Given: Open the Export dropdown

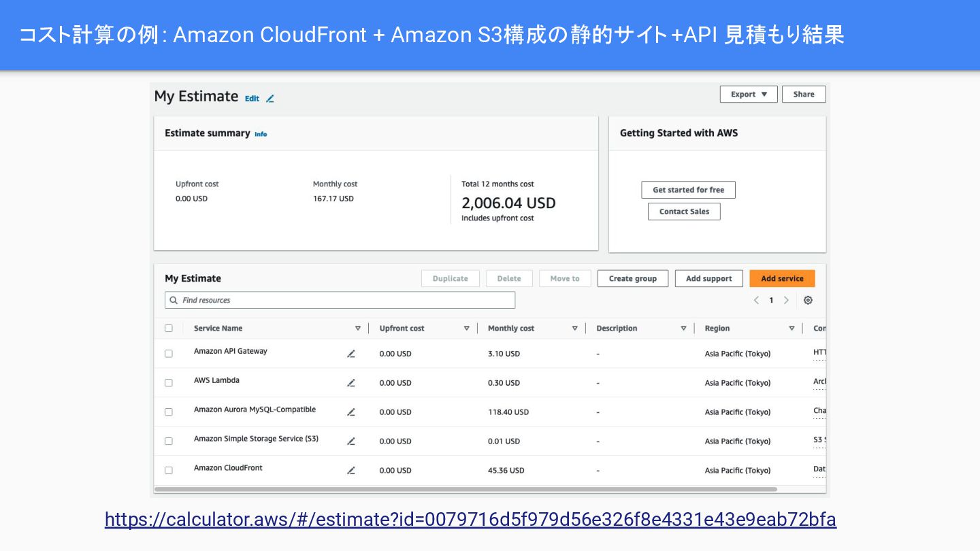Looking at the screenshot, I should coord(748,95).
